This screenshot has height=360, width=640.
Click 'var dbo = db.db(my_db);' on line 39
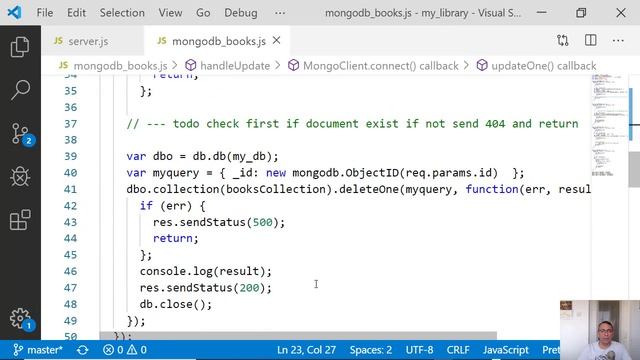tap(202, 156)
